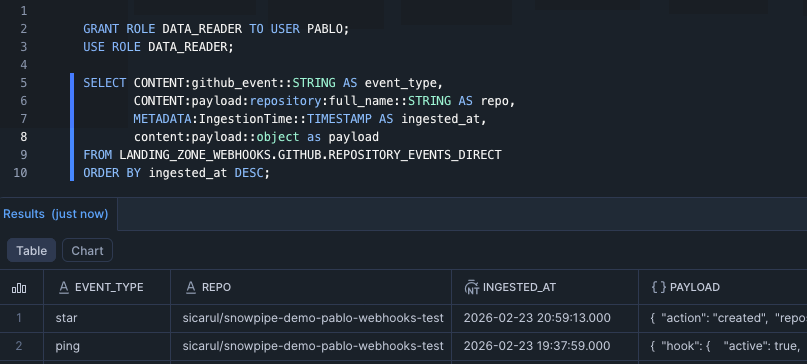Select result row number 1
Viewport: 807px width, 364px height.
(x=19, y=318)
